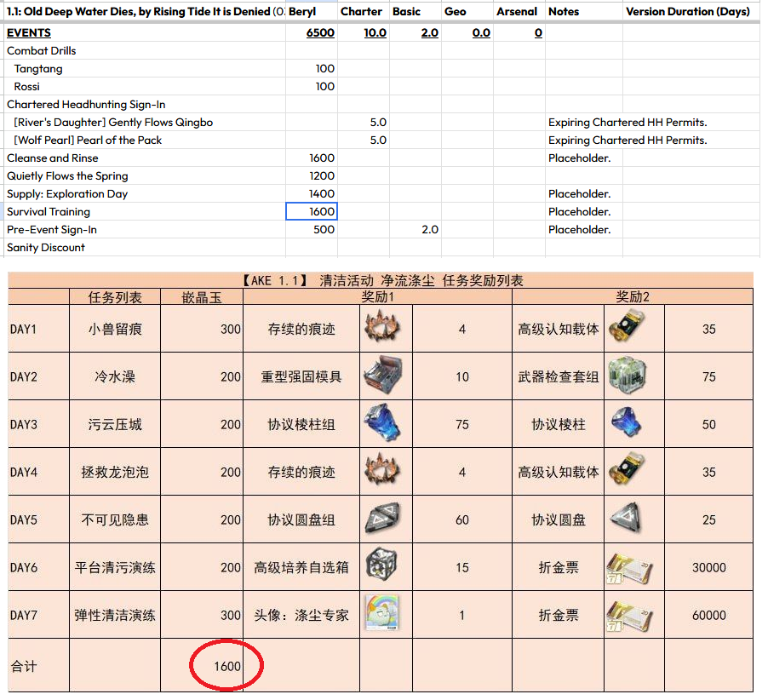Viewport: 768px width, 700px height.
Task: Click the DAY2 冷水澡 task cell
Action: point(115,376)
